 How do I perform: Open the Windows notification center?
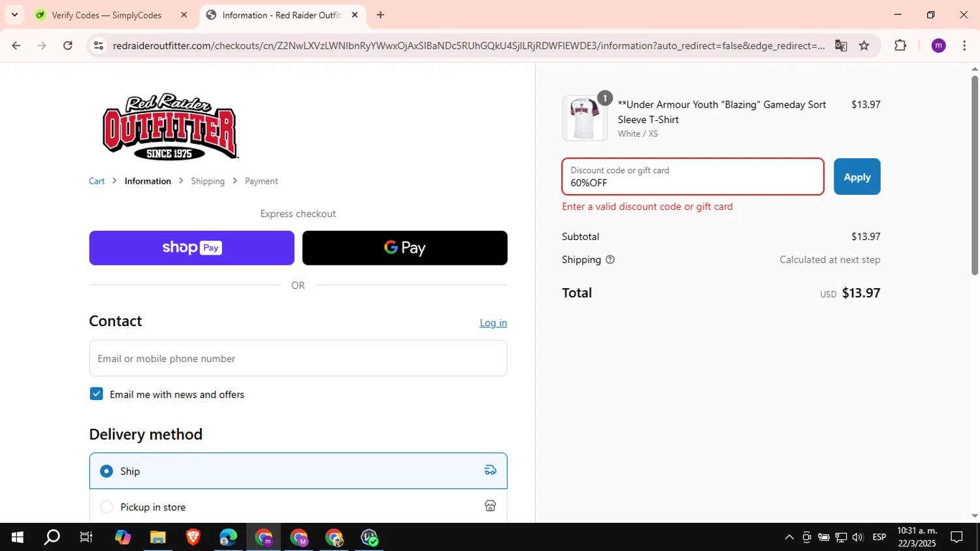coord(956,537)
